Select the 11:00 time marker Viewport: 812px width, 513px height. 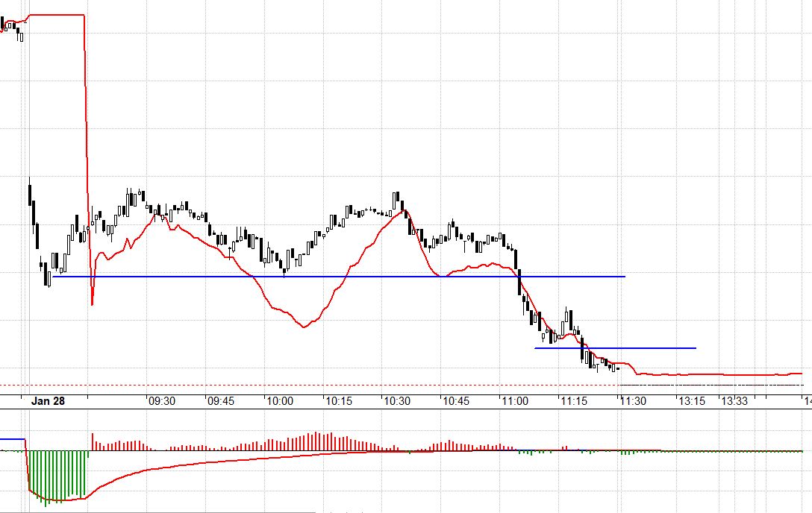[515, 400]
